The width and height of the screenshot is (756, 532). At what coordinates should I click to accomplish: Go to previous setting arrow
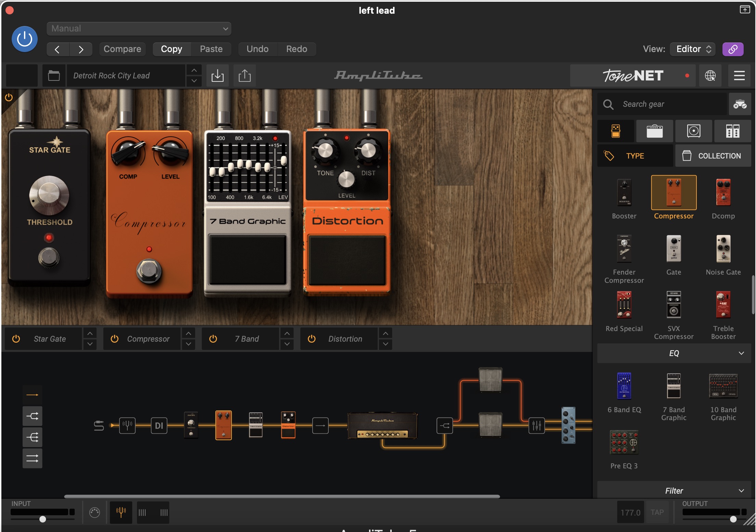coord(58,49)
